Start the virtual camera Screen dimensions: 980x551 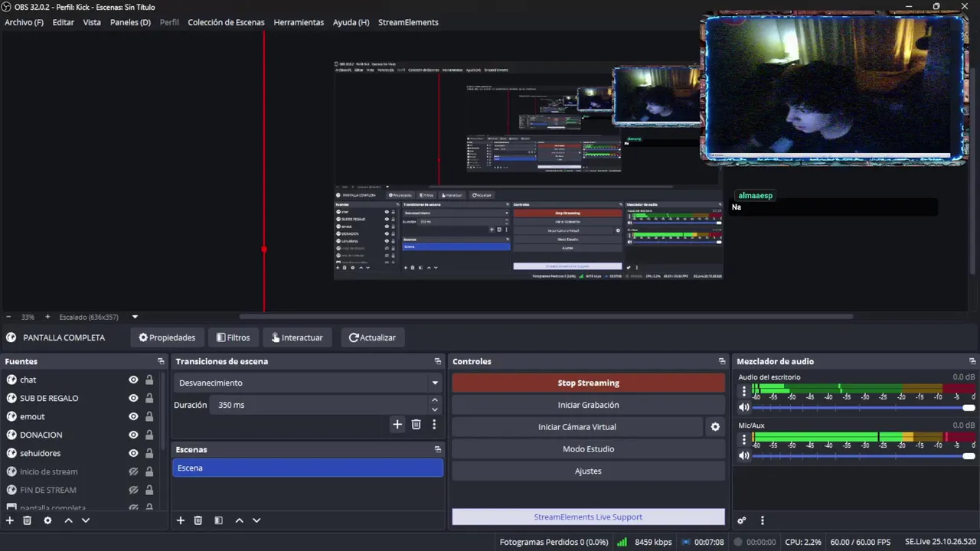[577, 427]
